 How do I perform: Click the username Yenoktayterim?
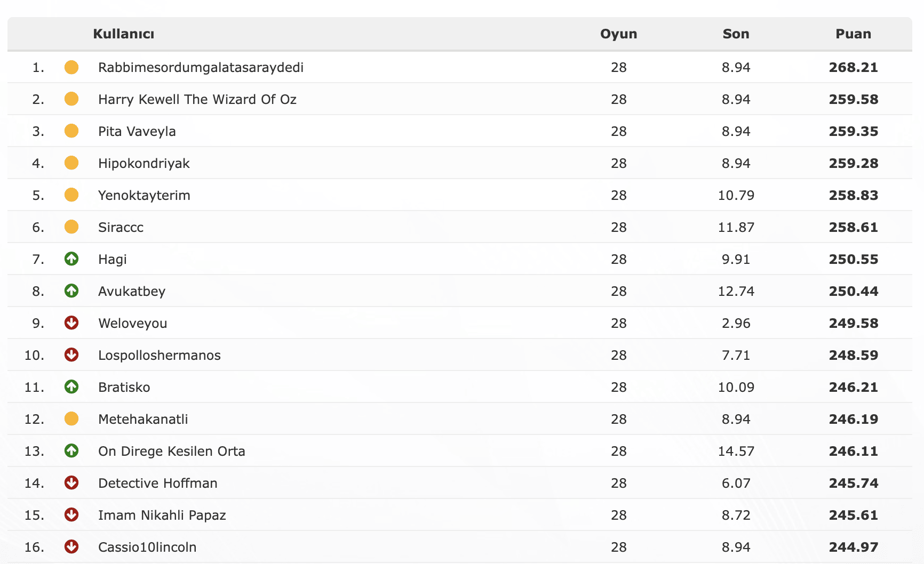tap(144, 196)
